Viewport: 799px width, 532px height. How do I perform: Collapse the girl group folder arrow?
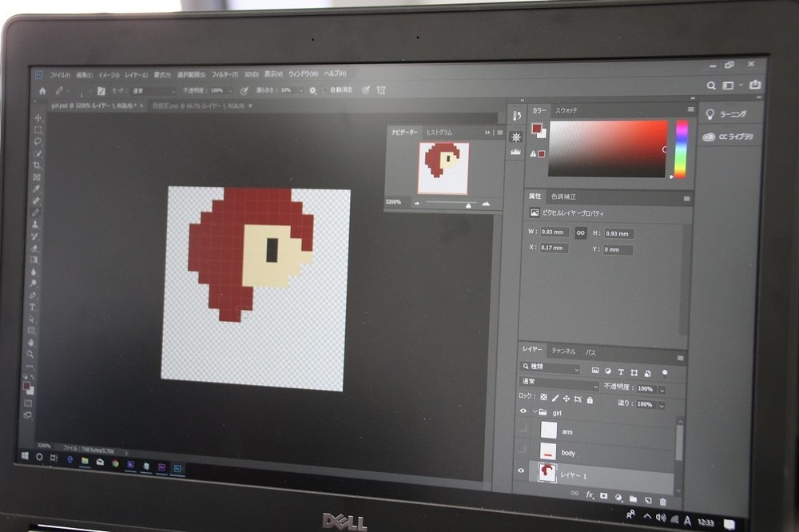coord(535,411)
